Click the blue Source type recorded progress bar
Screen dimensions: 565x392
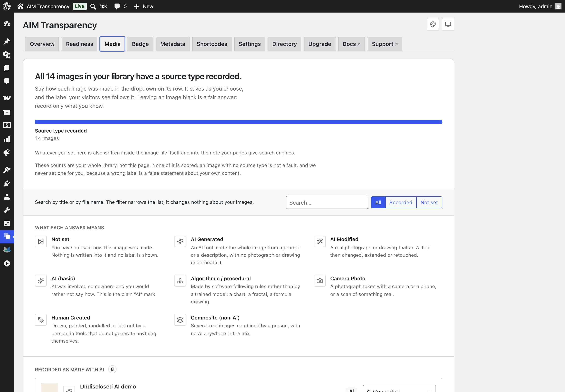point(238,122)
